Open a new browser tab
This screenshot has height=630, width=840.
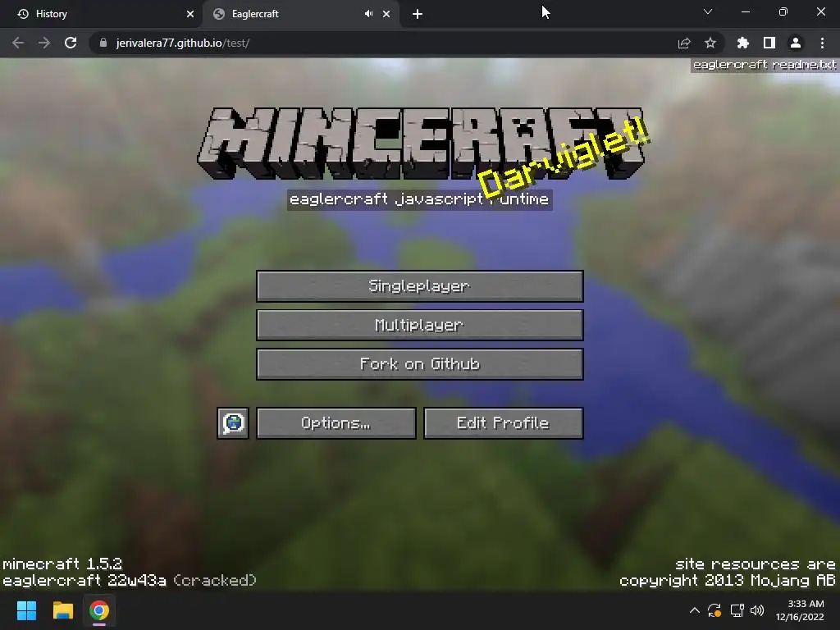(418, 14)
